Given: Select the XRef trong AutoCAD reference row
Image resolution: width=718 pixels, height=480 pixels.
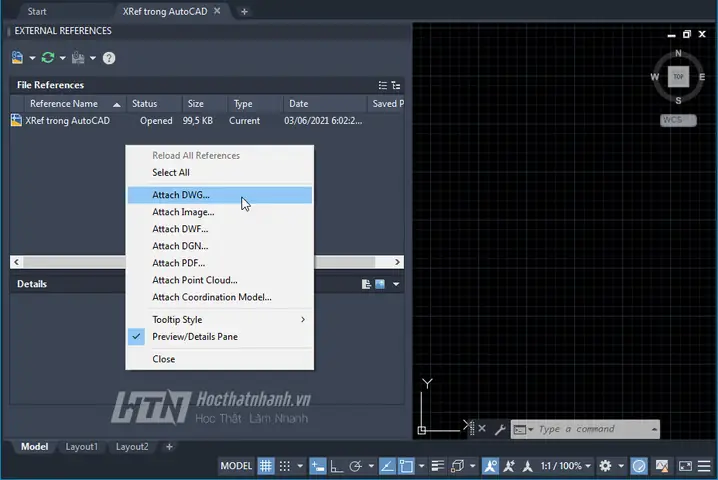Looking at the screenshot, I should click(207, 120).
